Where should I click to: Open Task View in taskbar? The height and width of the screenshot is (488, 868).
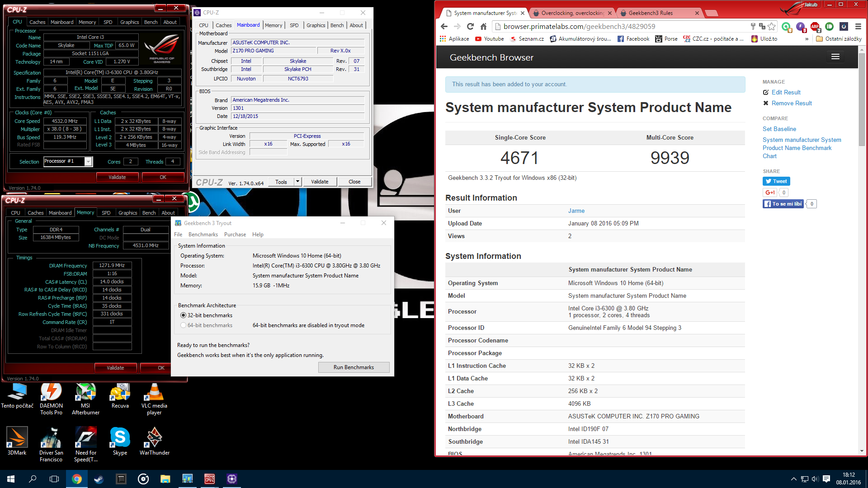pos(54,479)
